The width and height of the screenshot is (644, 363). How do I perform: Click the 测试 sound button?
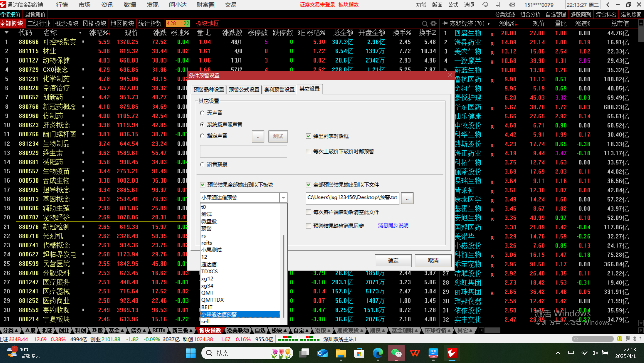click(x=278, y=136)
